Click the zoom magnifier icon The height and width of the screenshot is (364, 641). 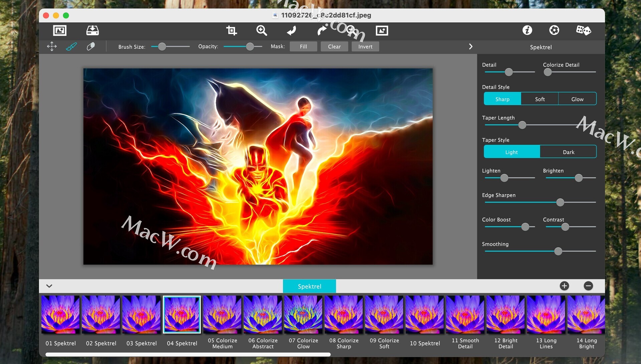262,30
